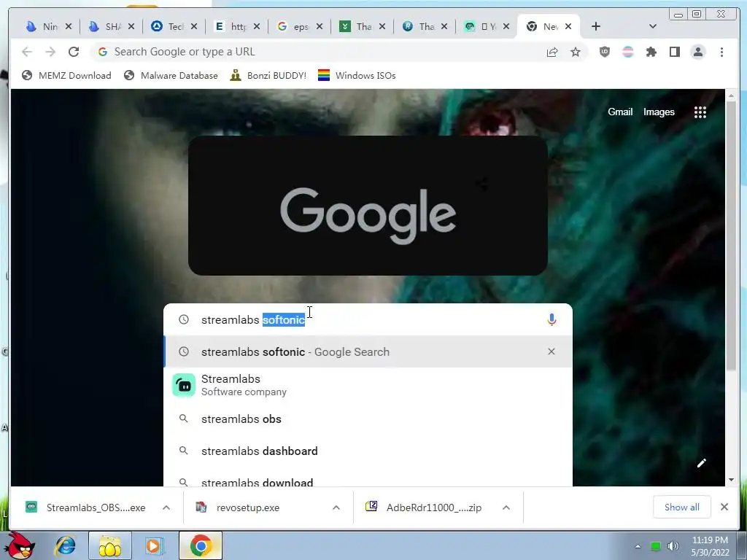Close the downloads bar

click(724, 507)
